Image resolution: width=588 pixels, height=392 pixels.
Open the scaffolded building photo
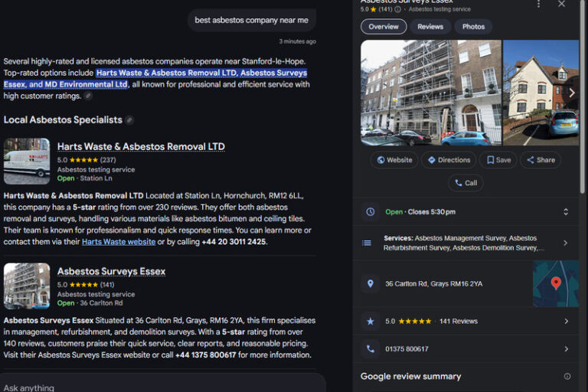[431, 93]
